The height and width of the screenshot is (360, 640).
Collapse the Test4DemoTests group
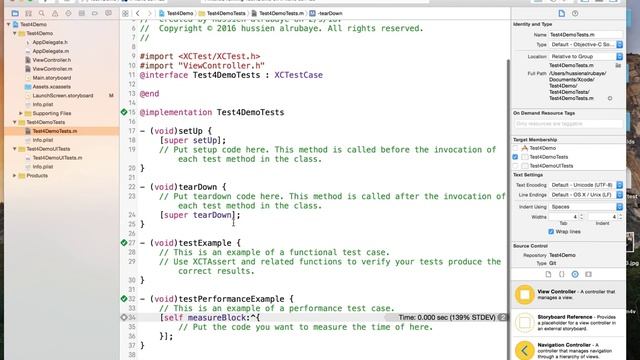[15, 122]
